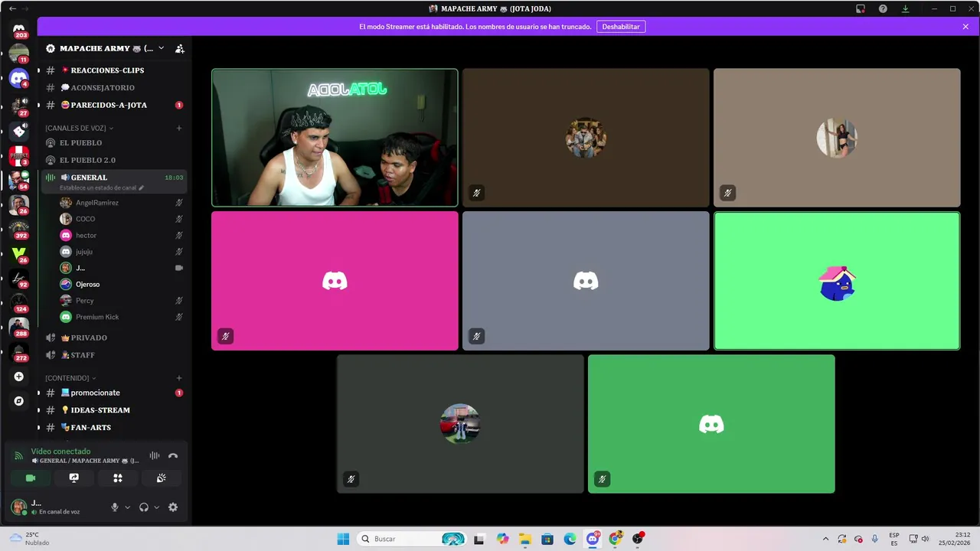Click the taskbar Buscar search box

click(x=413, y=539)
